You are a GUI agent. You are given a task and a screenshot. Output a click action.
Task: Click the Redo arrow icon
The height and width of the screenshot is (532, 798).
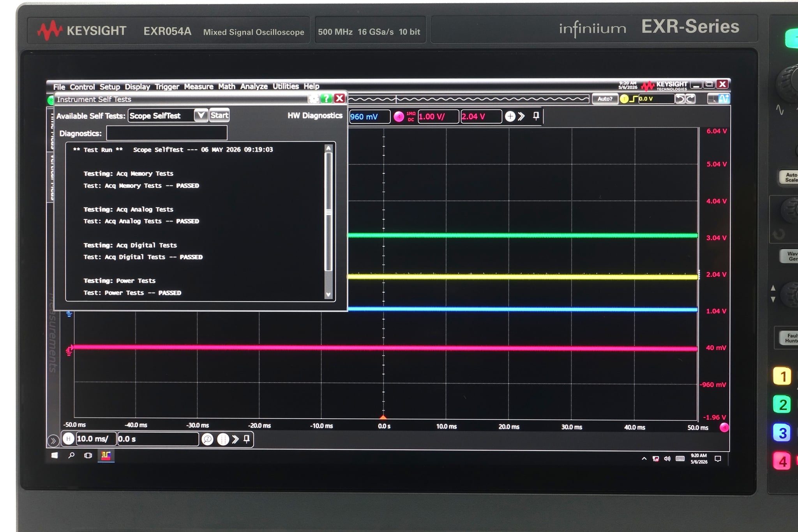tap(690, 99)
